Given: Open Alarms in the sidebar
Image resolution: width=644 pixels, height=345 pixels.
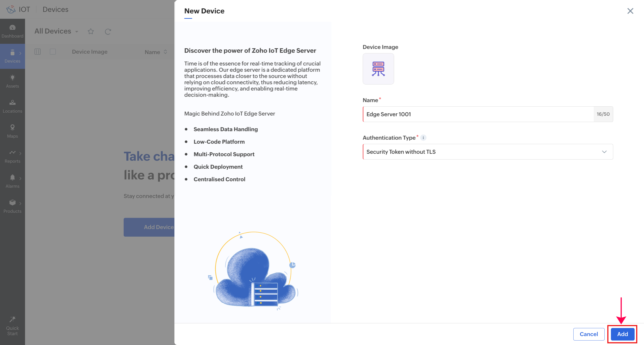Looking at the screenshot, I should 12,181.
